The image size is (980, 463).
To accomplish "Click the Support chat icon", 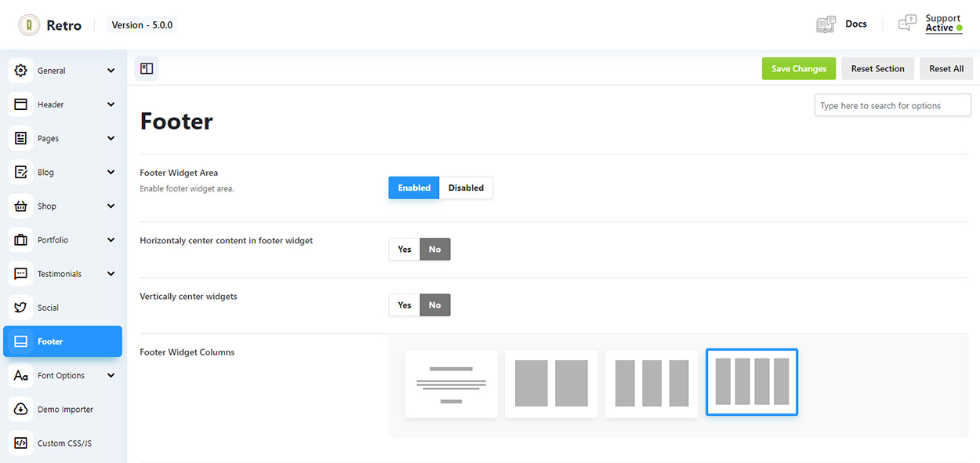I will 907,24.
